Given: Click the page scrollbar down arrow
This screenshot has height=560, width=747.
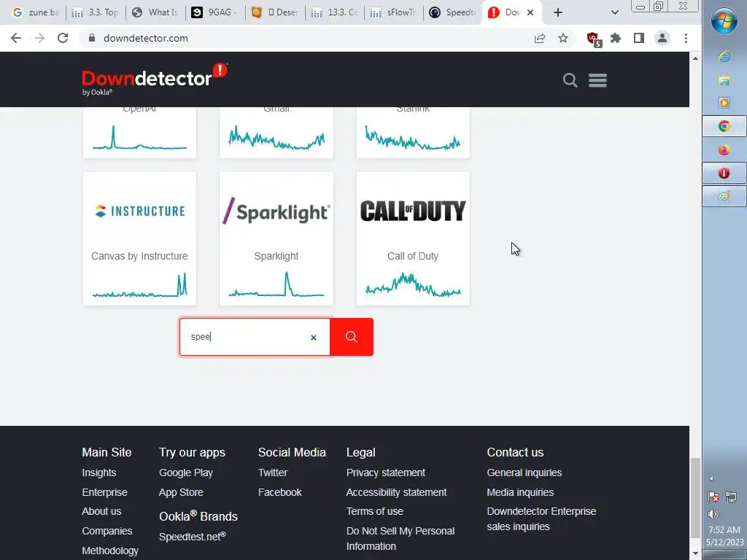Looking at the screenshot, I should [x=695, y=553].
